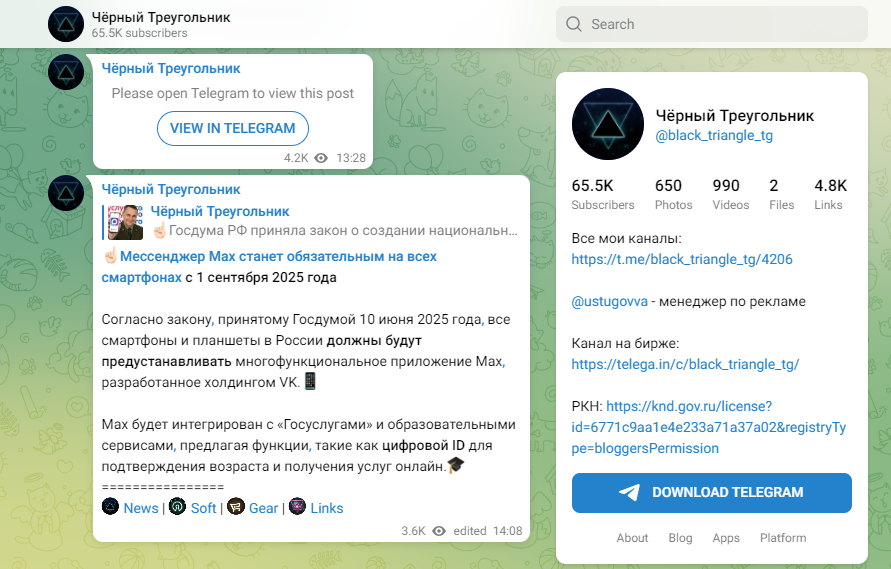
Task: Click the text Please open Telegram to view this post
Action: pyautogui.click(x=232, y=93)
